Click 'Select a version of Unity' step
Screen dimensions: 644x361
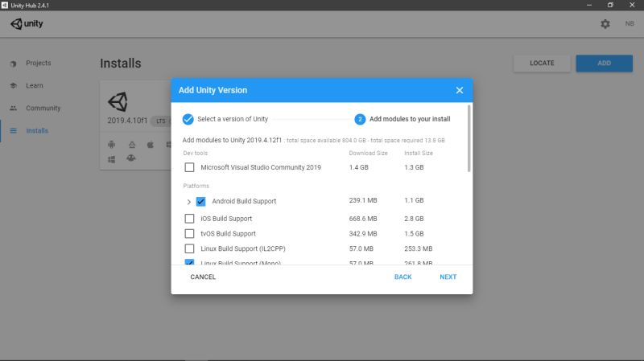233,119
